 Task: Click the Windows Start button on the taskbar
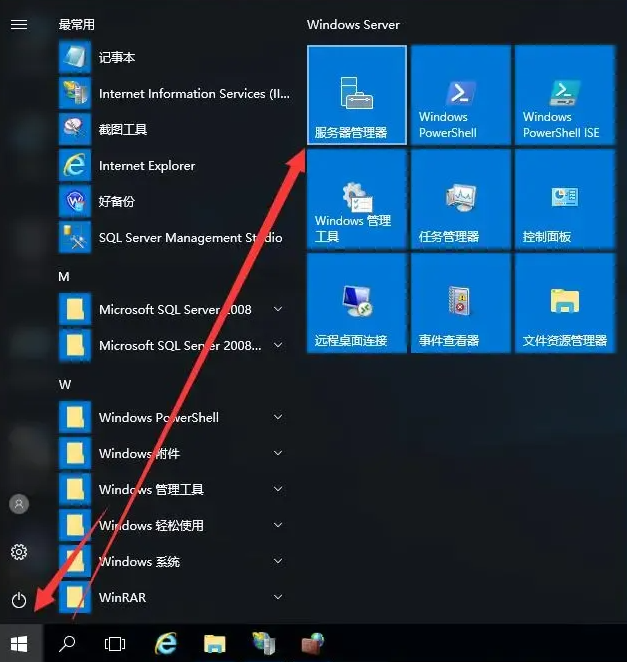19,643
